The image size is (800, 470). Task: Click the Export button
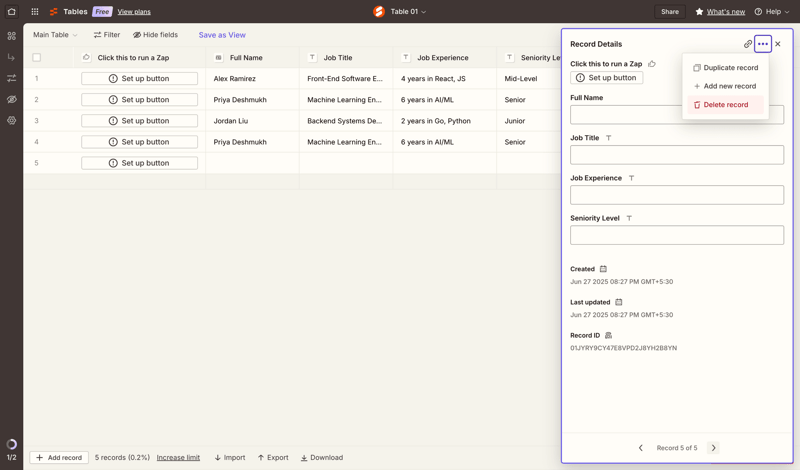(x=273, y=457)
